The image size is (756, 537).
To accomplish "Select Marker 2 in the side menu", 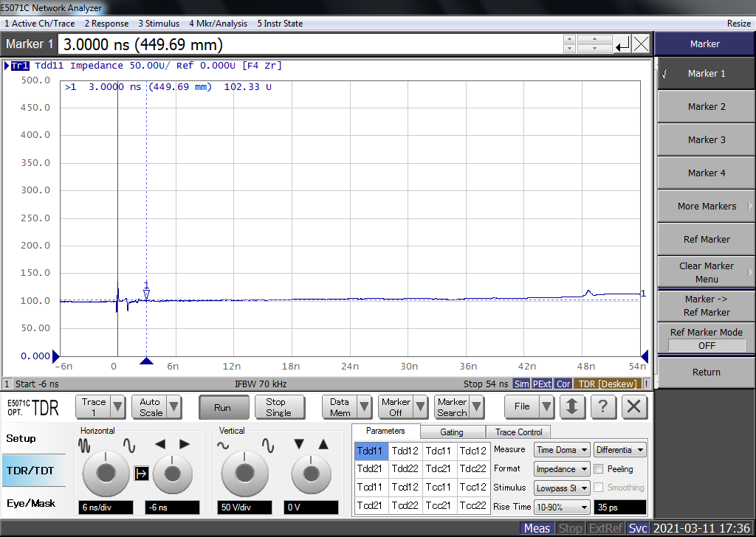I will coord(706,107).
